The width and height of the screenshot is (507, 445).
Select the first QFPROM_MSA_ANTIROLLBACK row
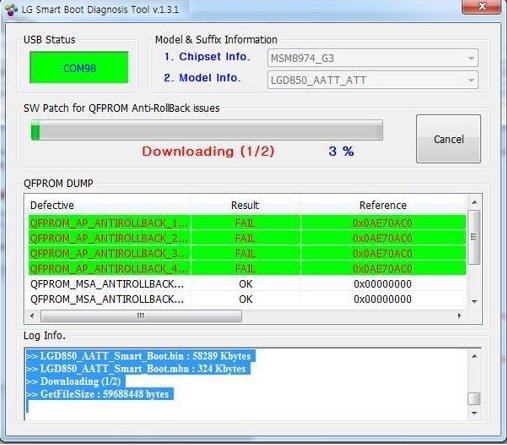point(247,284)
